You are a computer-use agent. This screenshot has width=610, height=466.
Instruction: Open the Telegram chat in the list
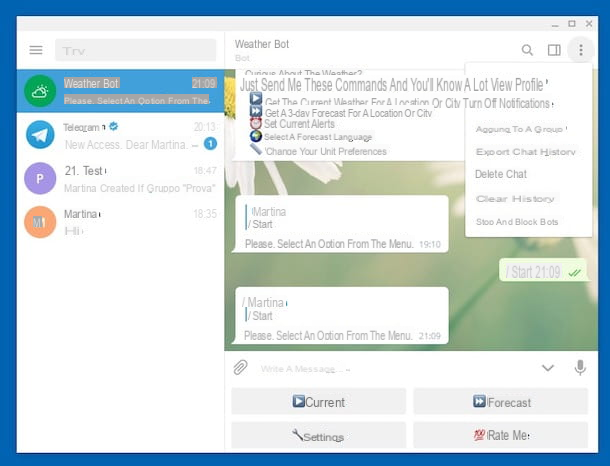pos(121,135)
